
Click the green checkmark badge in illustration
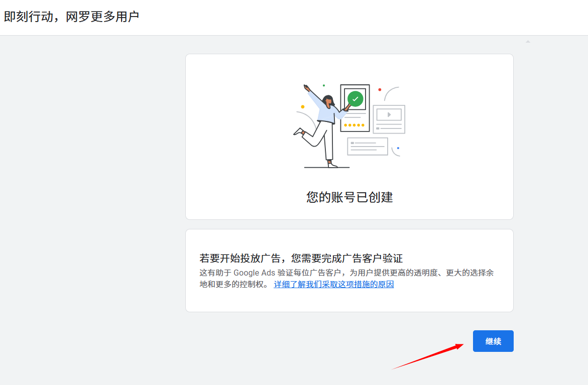pyautogui.click(x=355, y=99)
